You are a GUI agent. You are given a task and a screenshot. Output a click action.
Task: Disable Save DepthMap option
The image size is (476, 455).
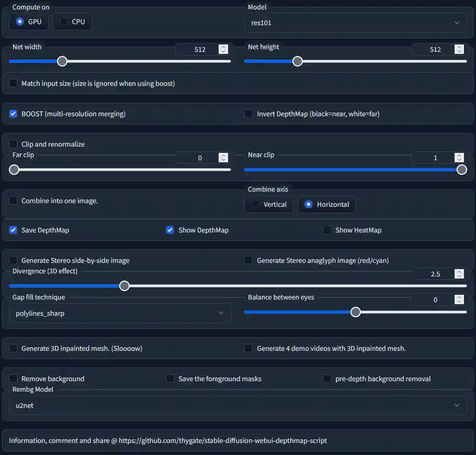(x=13, y=230)
